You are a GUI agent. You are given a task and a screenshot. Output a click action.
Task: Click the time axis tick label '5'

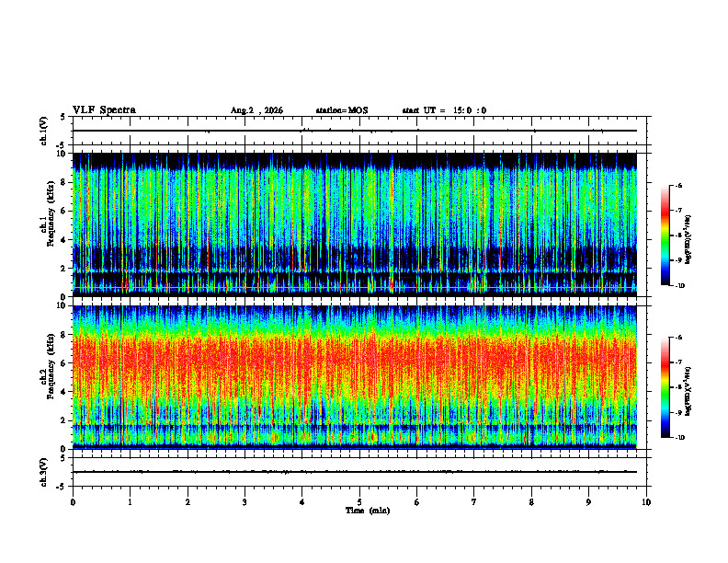(359, 502)
